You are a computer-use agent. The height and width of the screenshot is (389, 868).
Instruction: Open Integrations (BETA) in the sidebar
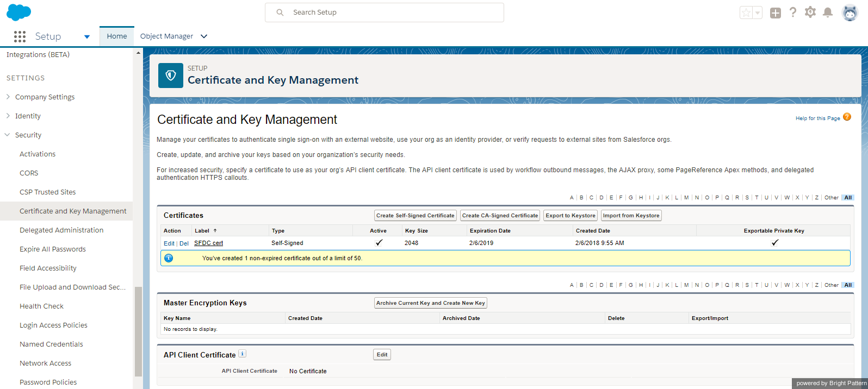(x=38, y=55)
